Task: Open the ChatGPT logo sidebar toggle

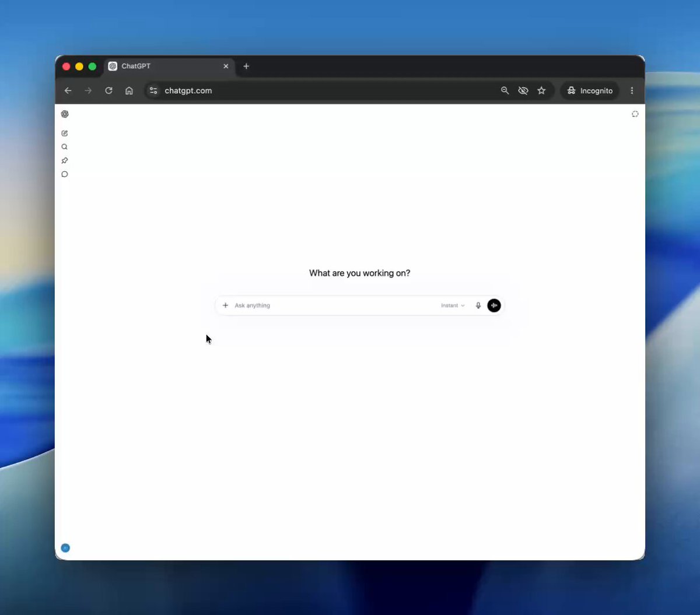Action: (65, 114)
